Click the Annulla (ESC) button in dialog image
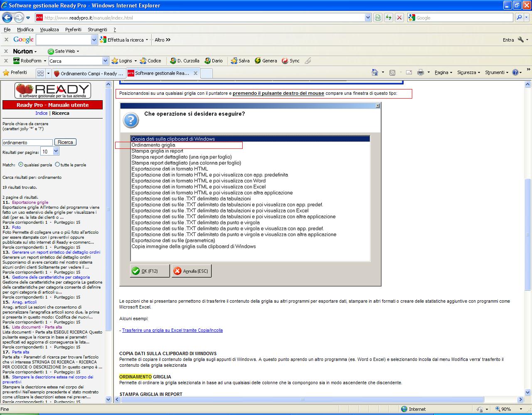The height and width of the screenshot is (415, 532). pos(192,271)
